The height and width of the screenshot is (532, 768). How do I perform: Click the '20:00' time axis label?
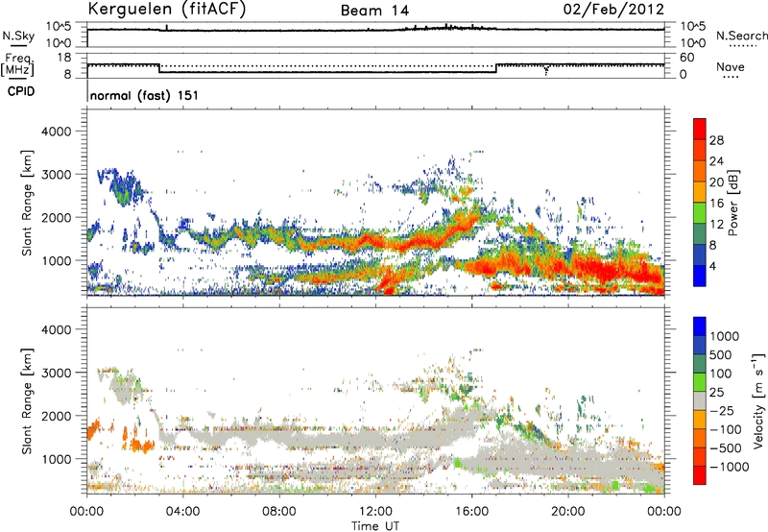tap(567, 512)
